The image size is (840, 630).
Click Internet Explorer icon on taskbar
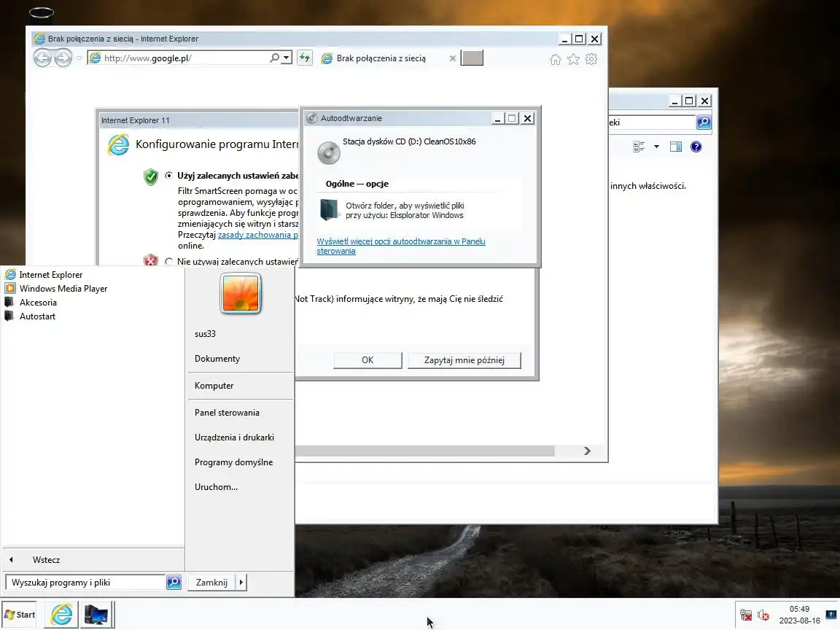61,615
